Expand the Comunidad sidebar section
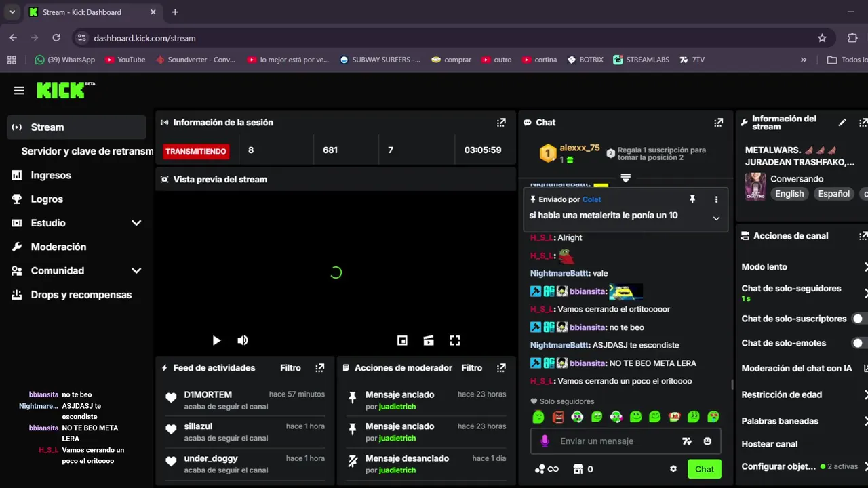The height and width of the screenshot is (488, 868). [136, 271]
